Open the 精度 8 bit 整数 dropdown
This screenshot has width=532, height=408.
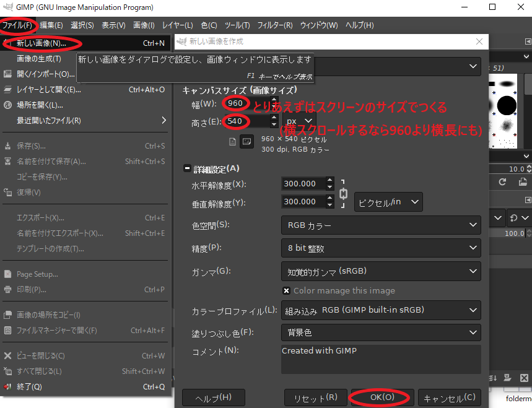pyautogui.click(x=381, y=248)
